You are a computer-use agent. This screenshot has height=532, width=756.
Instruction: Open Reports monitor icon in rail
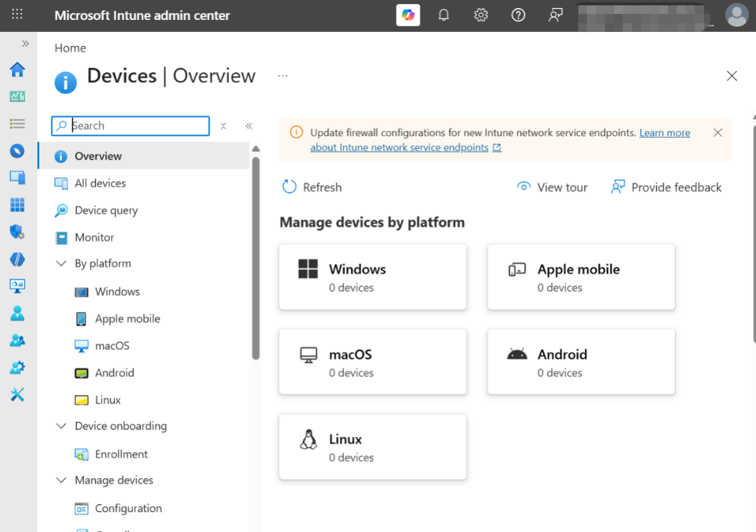click(x=17, y=286)
